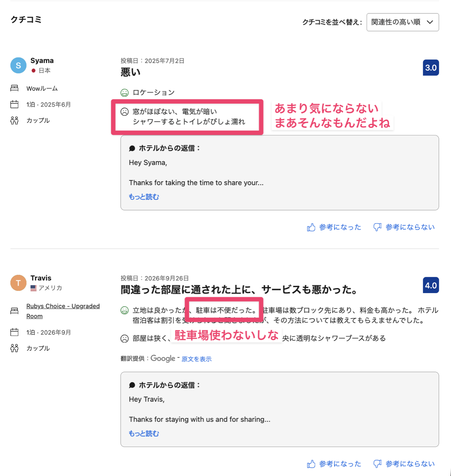Screen dimensions: 451x476
Task: Click the Wowルーム room label
Action: tap(42, 88)
